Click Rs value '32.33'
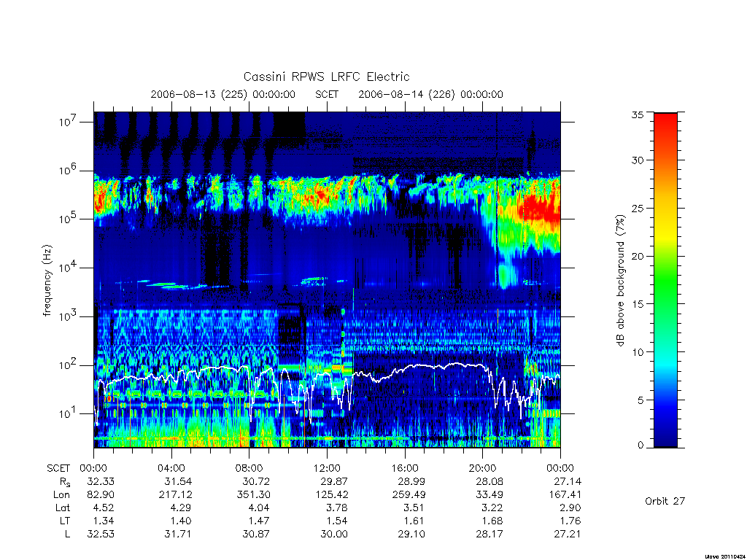The image size is (747, 560). [101, 481]
